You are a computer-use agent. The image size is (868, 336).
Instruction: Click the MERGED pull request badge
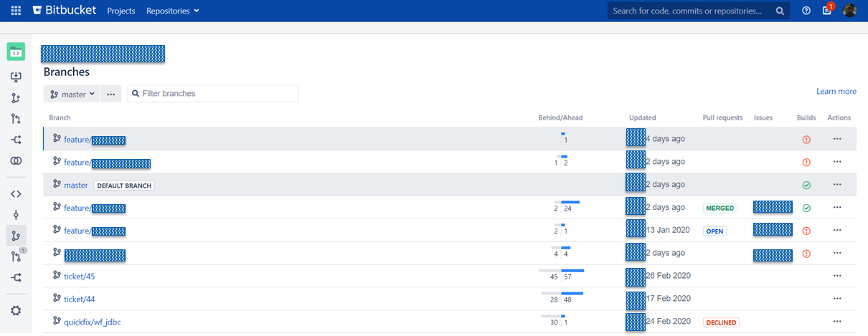click(720, 208)
